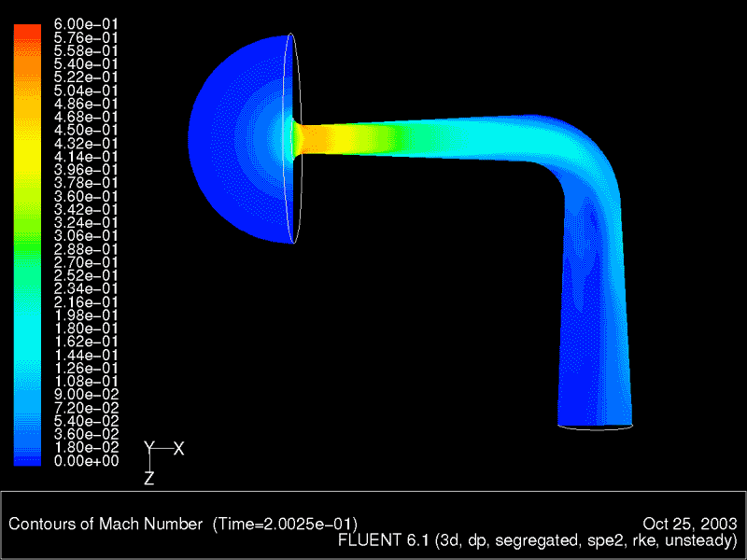This screenshot has width=747, height=560.
Task: Click the legend value 1.08e-01
Action: (86, 381)
